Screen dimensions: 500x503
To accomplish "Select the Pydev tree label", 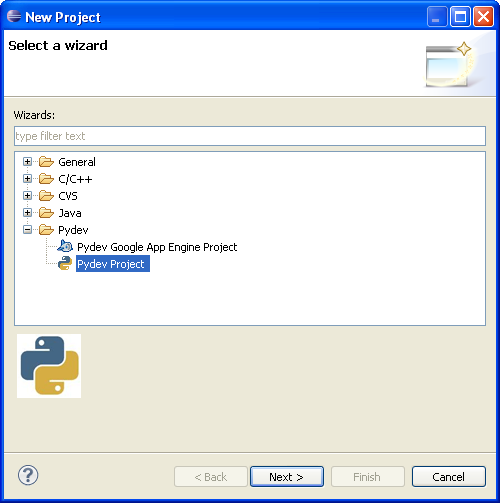I will (73, 230).
